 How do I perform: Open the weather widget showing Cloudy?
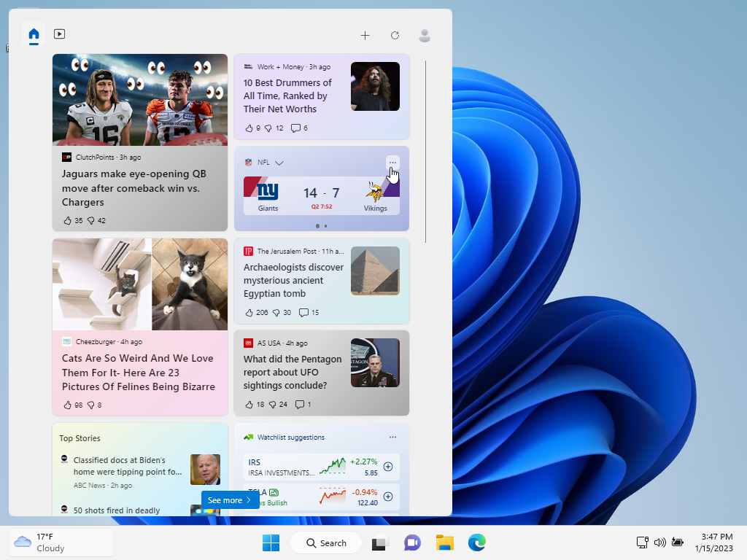[61, 542]
